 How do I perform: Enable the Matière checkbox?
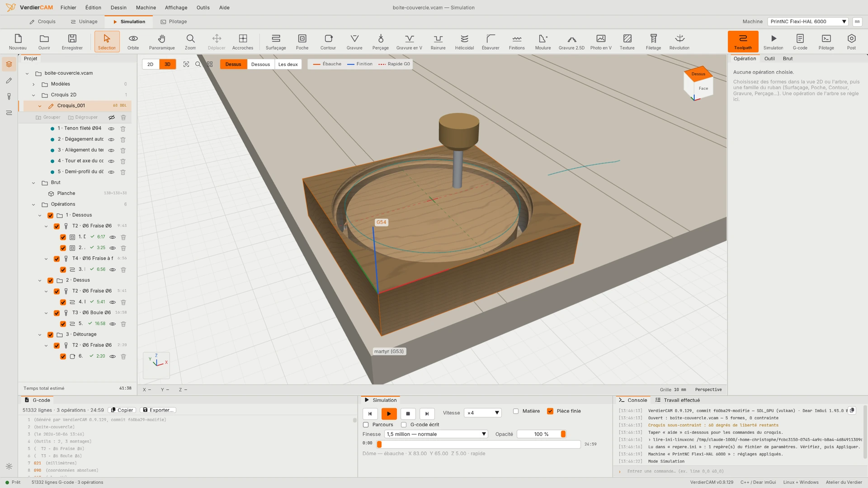[516, 411]
